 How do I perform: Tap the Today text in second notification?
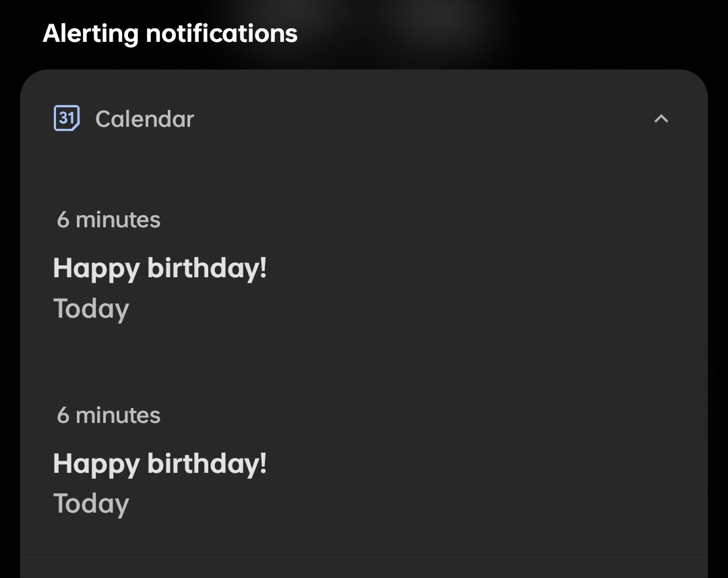[91, 504]
